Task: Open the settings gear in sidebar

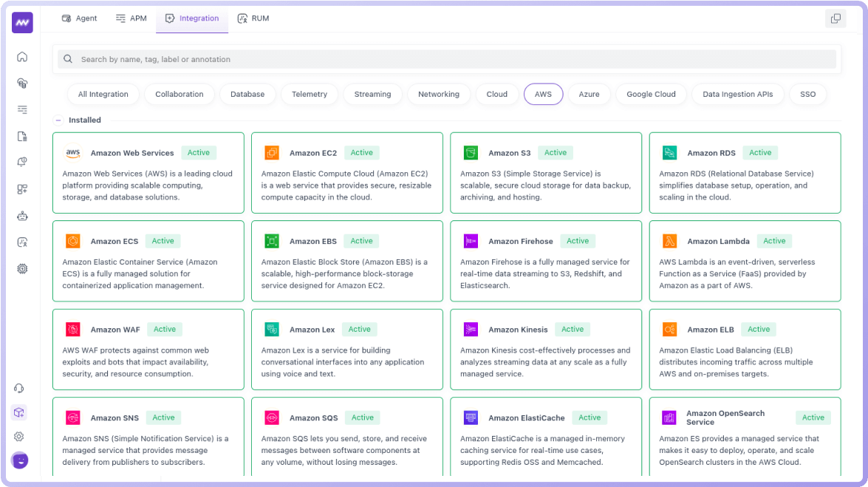Action: tap(18, 437)
